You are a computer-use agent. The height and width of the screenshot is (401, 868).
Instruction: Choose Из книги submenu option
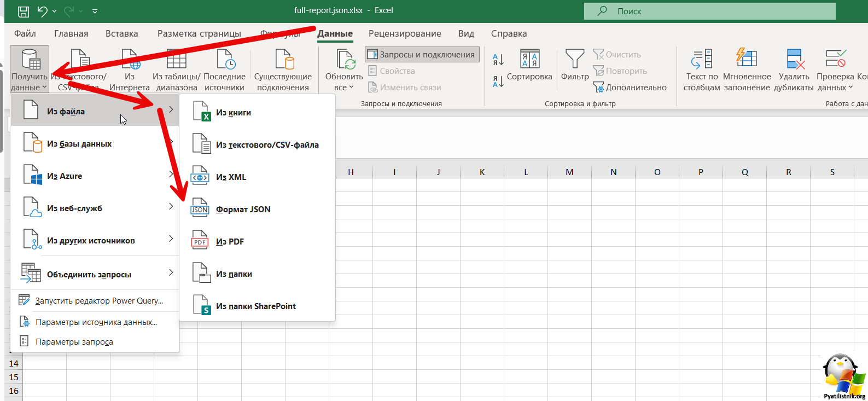(x=258, y=113)
